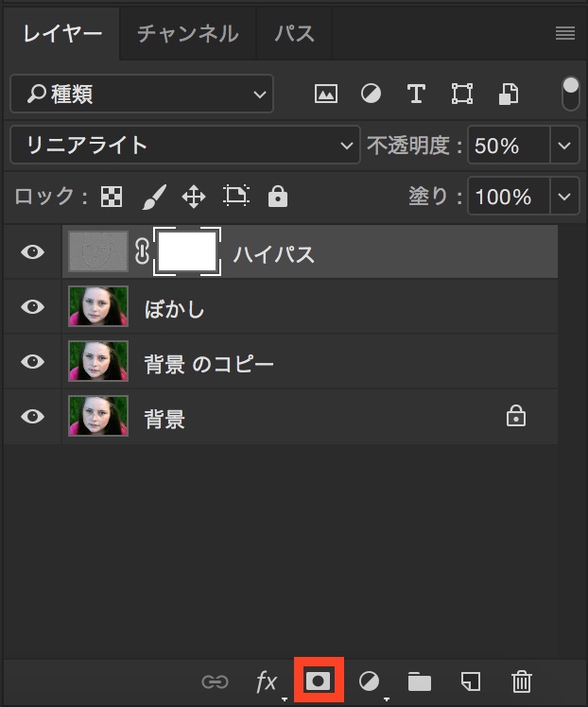
Task: Select the 背景 のコピー layer thumbnail
Action: click(98, 361)
